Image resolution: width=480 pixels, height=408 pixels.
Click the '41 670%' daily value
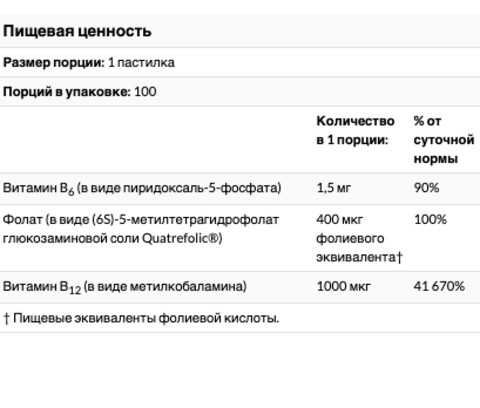[439, 286]
